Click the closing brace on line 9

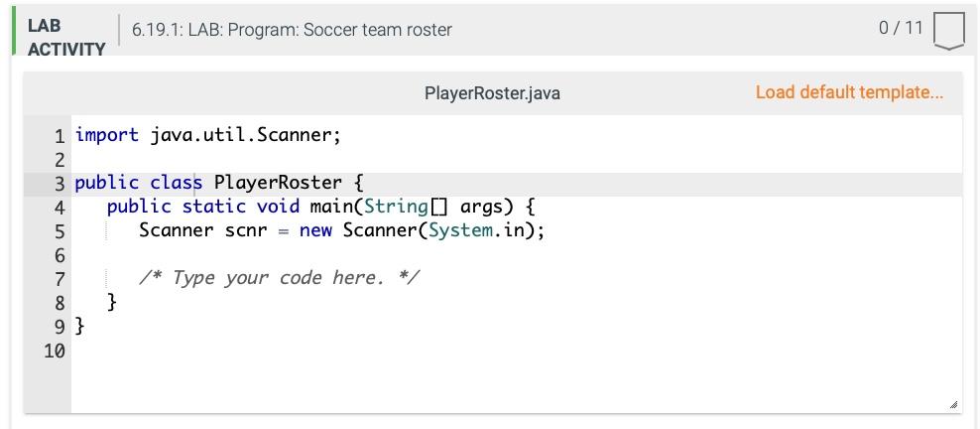[x=79, y=327]
